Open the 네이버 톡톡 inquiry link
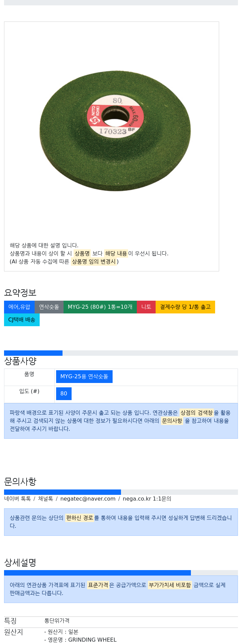 click(x=17, y=499)
